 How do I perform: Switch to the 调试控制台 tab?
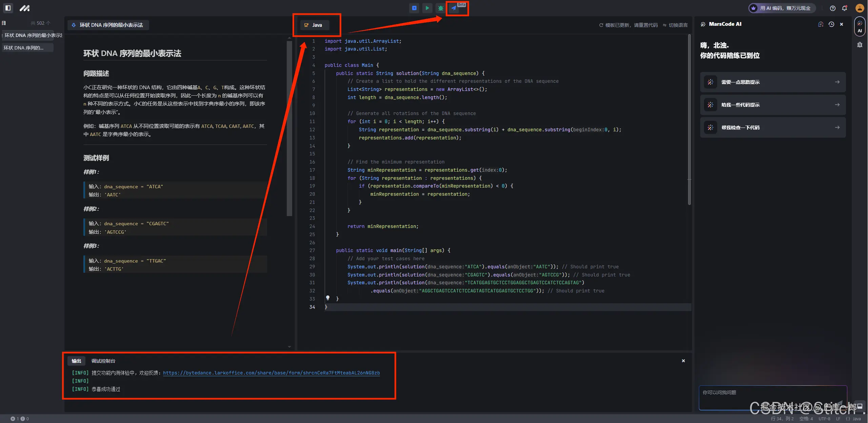103,361
